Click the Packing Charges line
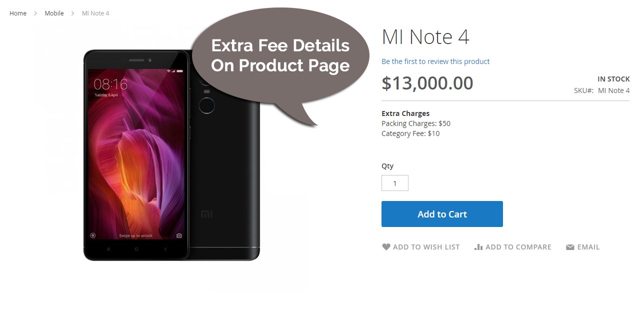644x313 pixels. tap(415, 123)
